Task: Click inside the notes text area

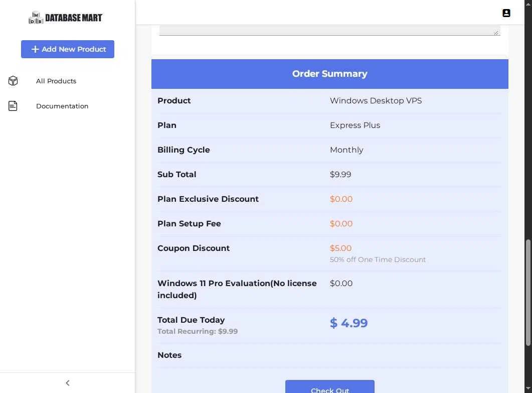Action: [329, 30]
